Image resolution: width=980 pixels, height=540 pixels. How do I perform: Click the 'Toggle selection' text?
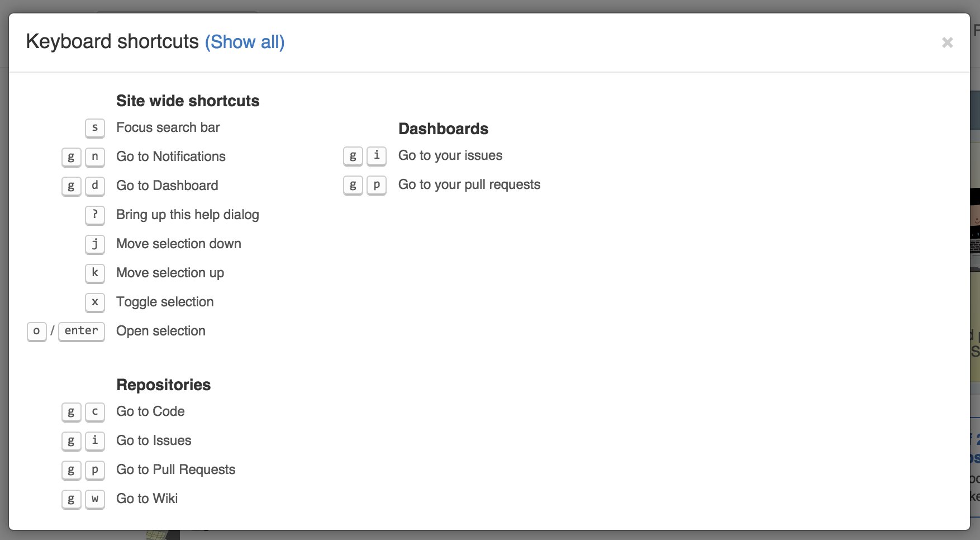[165, 302]
